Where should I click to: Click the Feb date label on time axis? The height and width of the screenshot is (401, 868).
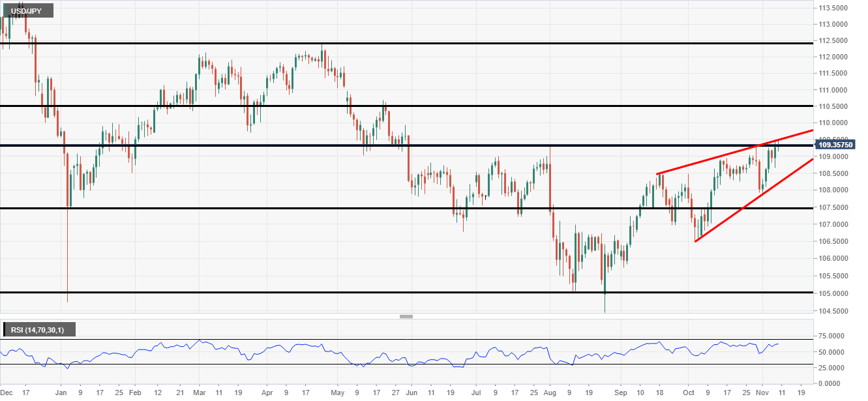pyautogui.click(x=134, y=394)
